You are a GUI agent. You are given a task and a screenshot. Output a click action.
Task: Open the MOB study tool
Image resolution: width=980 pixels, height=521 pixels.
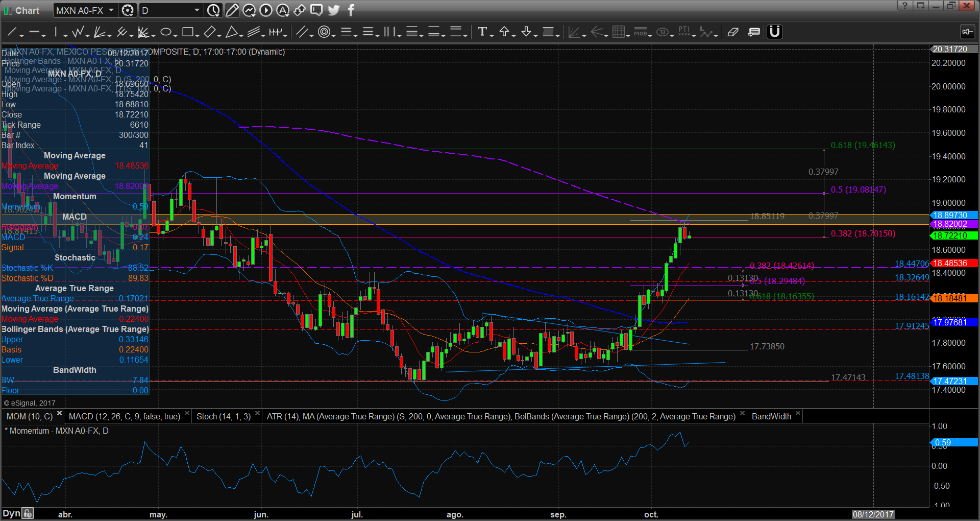[641, 32]
